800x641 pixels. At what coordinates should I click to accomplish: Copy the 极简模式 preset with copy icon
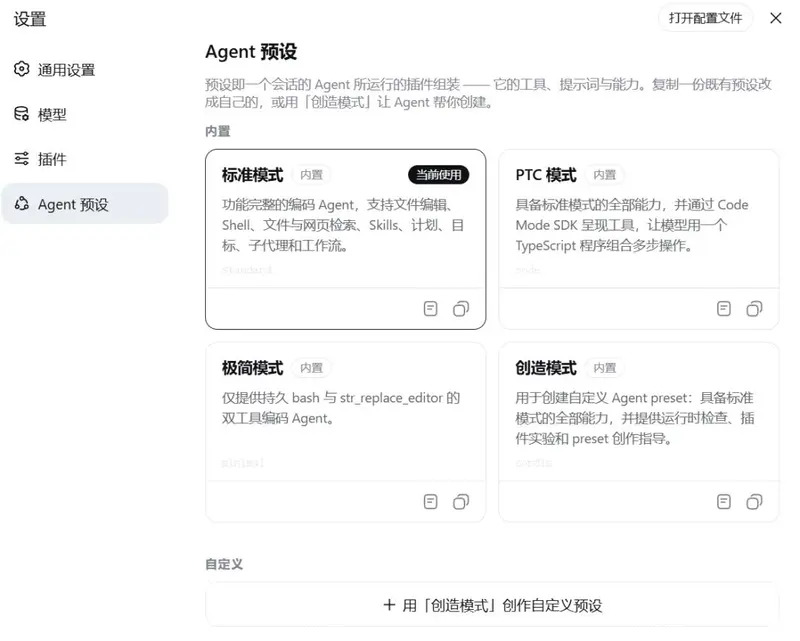click(461, 502)
